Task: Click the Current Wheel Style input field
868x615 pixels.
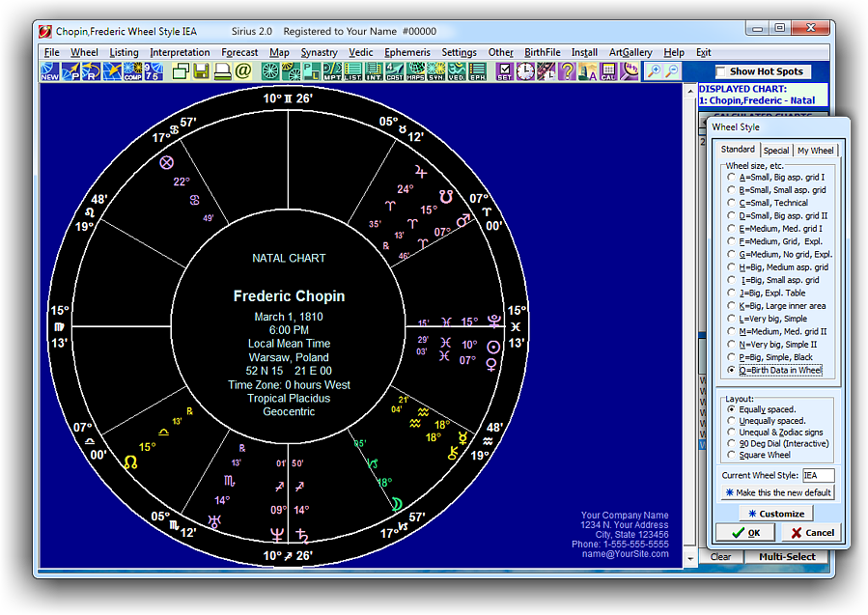Action: pyautogui.click(x=818, y=476)
